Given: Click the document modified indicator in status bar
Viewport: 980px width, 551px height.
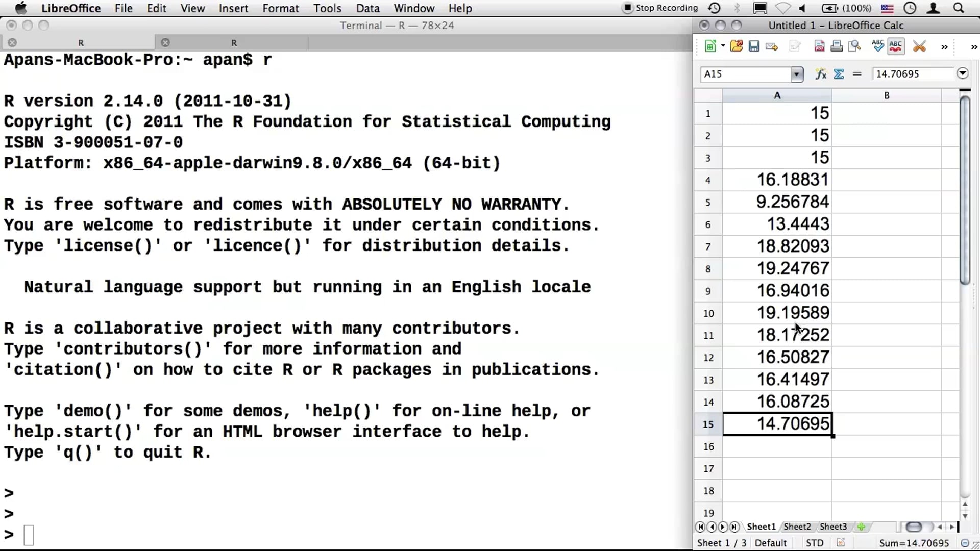Looking at the screenshot, I should (x=841, y=543).
